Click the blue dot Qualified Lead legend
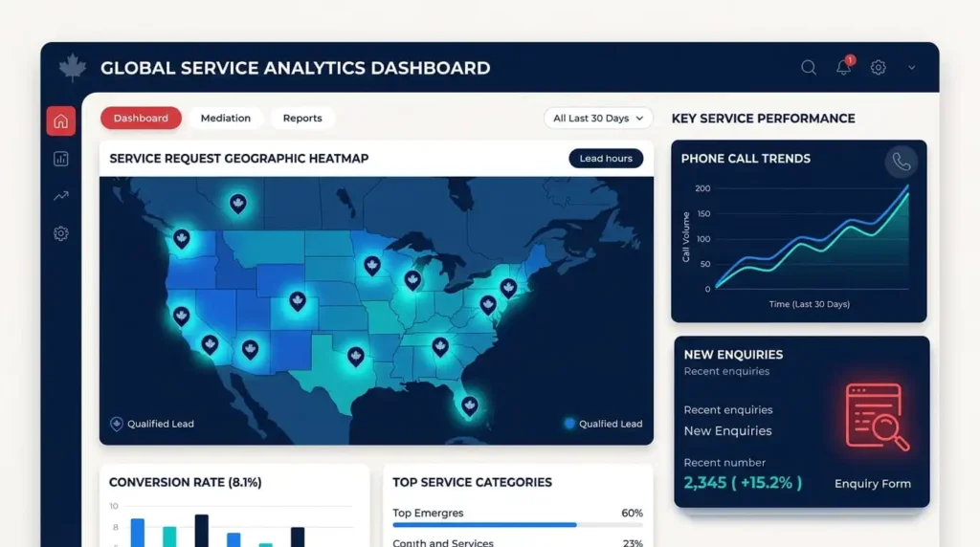 [x=569, y=424]
